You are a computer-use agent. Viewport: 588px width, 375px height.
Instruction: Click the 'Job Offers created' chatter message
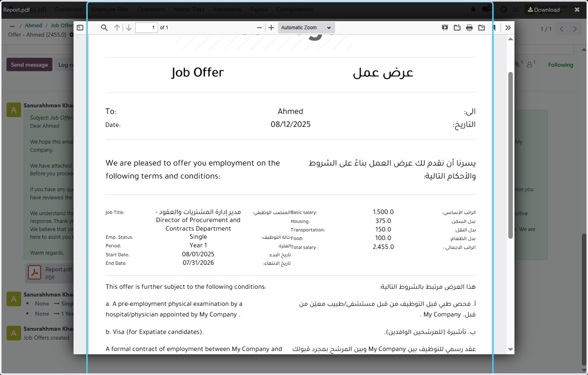47,337
